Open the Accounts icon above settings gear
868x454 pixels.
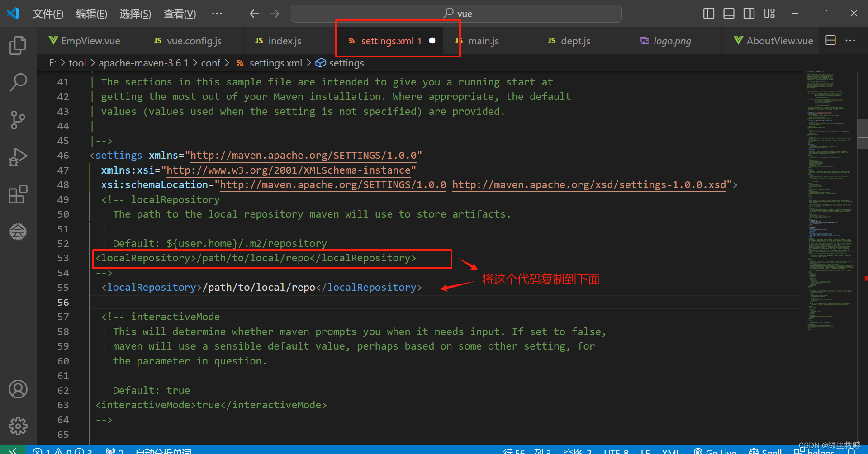click(x=18, y=389)
